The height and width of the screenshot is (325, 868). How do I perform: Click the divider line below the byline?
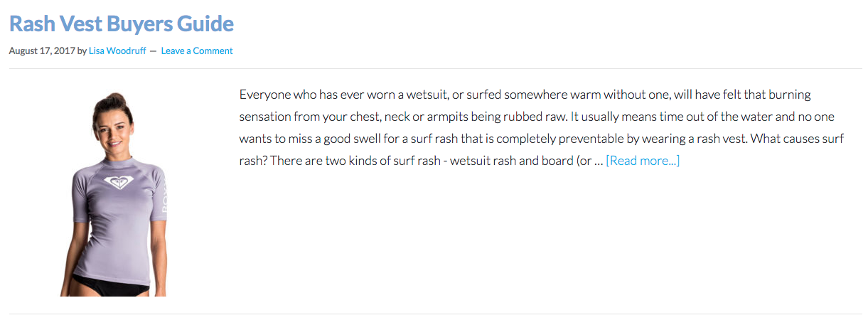point(434,68)
